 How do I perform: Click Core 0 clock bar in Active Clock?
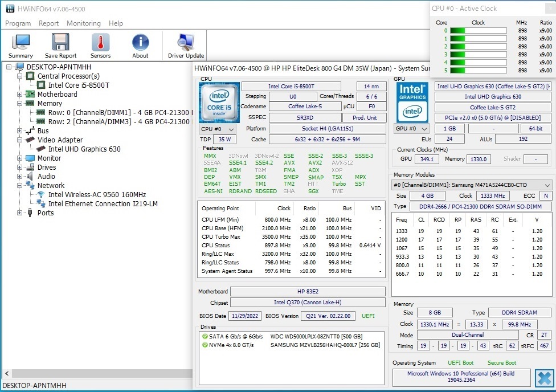click(x=478, y=31)
